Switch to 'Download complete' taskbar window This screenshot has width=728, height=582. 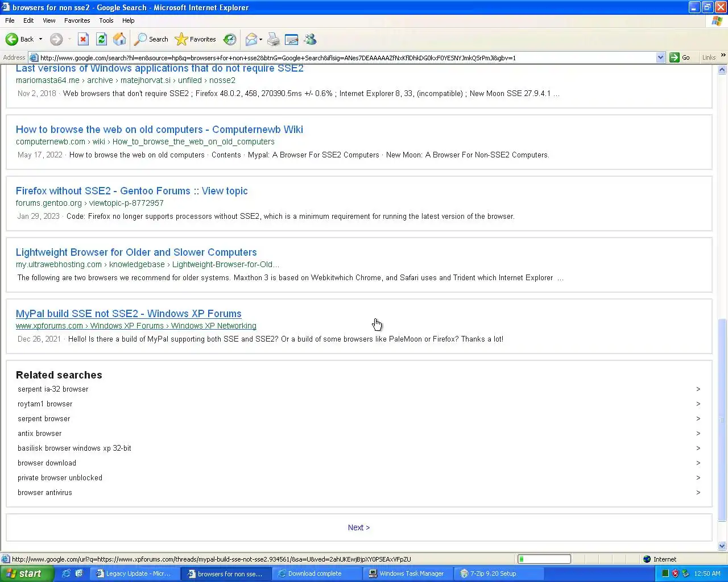point(316,573)
